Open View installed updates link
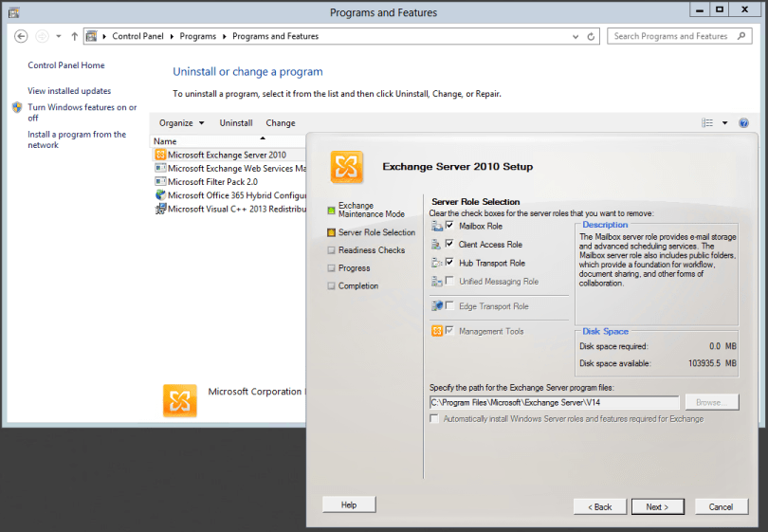Image resolution: width=768 pixels, height=532 pixels. (69, 91)
